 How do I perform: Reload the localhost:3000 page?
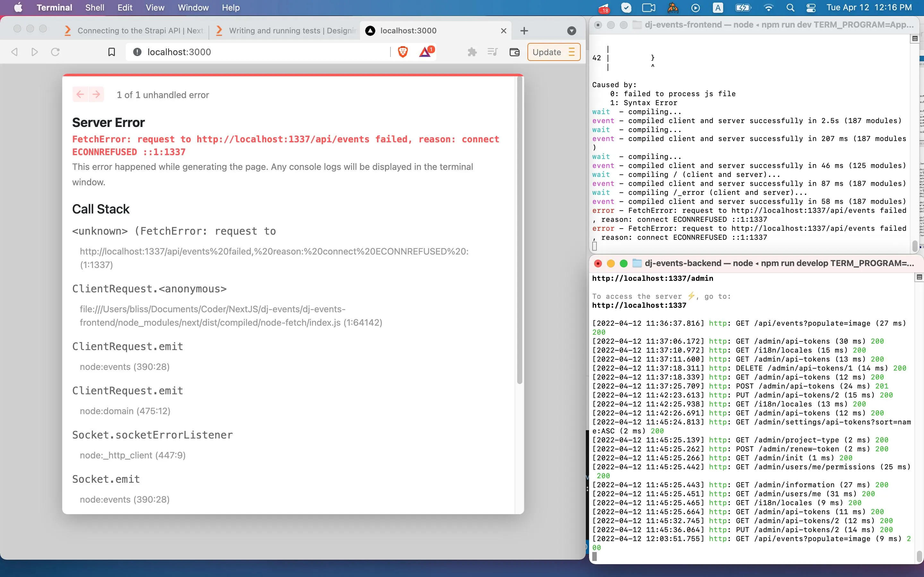tap(56, 52)
